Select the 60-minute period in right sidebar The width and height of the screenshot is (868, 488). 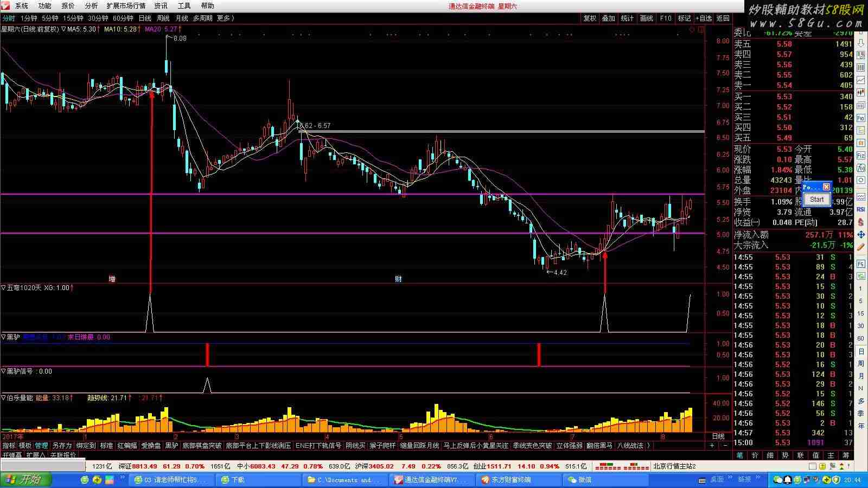click(x=861, y=338)
